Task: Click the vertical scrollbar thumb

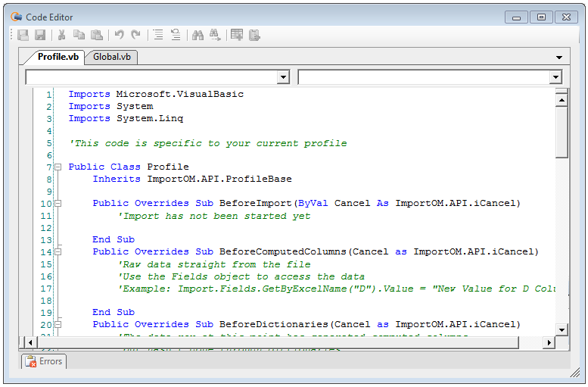Action: [x=562, y=132]
